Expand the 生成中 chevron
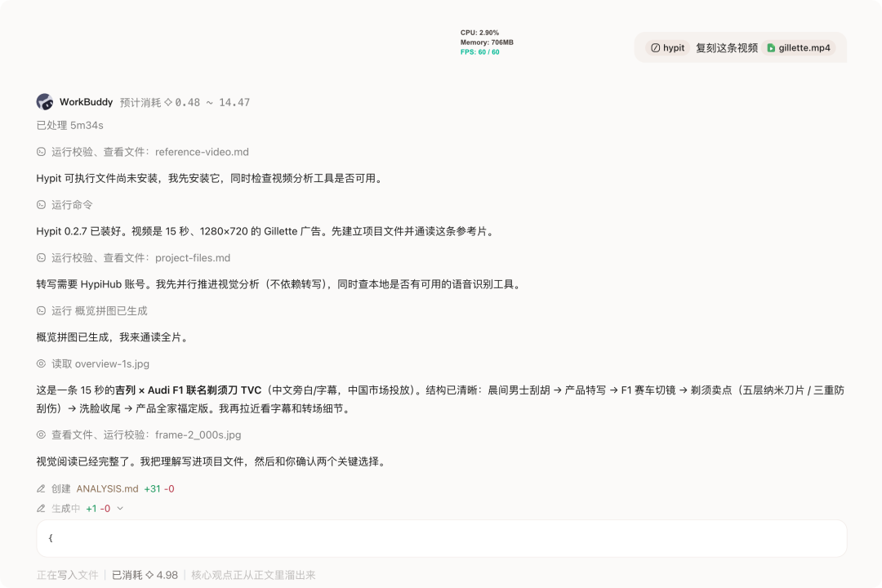This screenshot has width=882, height=588. 120,509
